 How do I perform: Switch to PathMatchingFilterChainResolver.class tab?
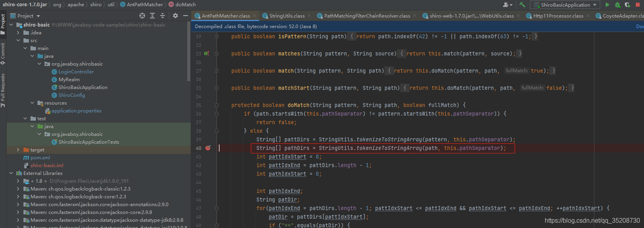367,16
